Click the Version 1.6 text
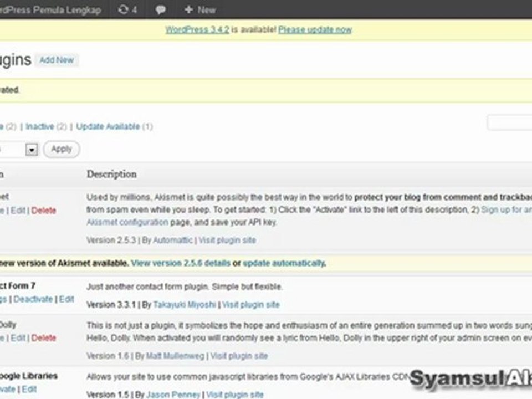 108,356
